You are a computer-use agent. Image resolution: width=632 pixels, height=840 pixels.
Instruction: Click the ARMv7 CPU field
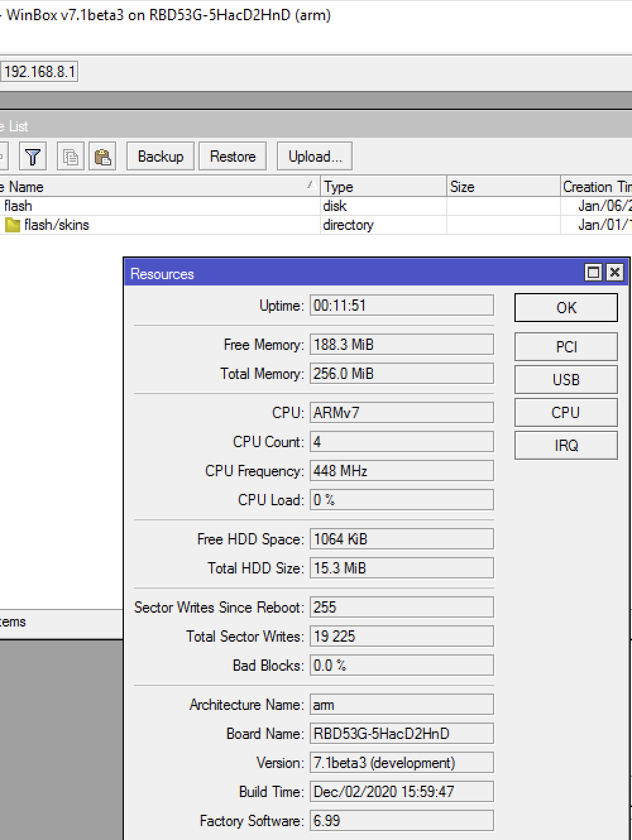(402, 413)
